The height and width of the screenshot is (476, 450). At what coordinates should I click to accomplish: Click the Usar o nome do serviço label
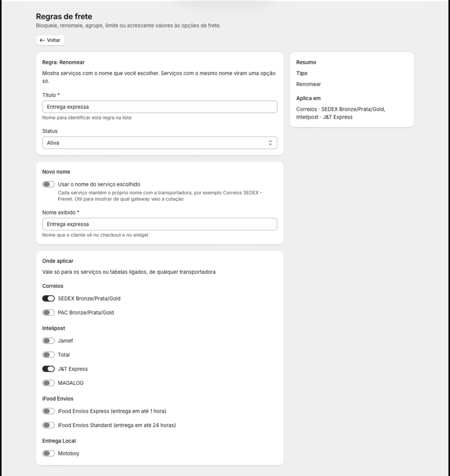[99, 184]
